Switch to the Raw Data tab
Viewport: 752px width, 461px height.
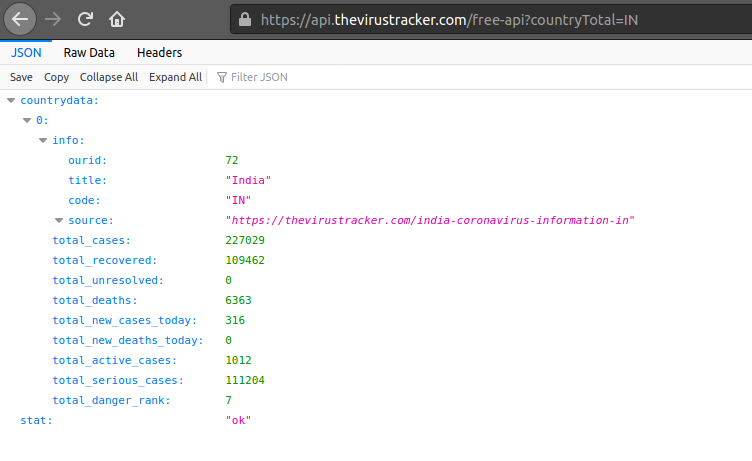coord(89,53)
